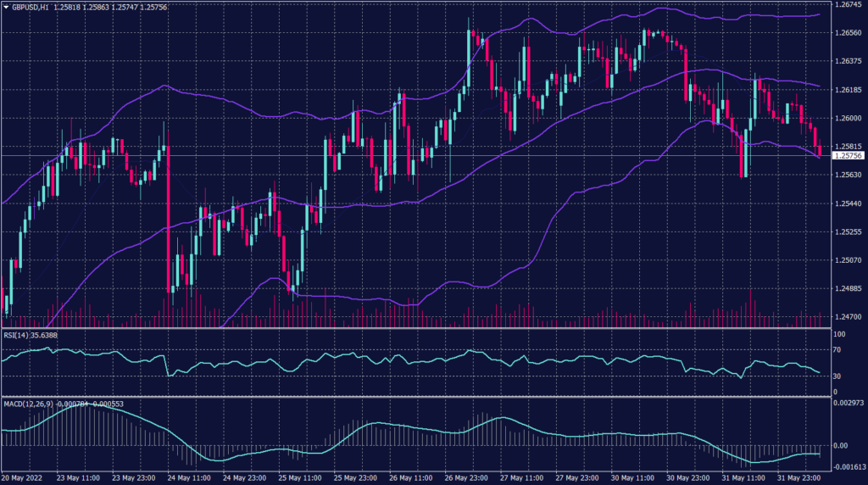Click the current price tag 1.25756
The height and width of the screenshot is (485, 868).
[x=848, y=156]
